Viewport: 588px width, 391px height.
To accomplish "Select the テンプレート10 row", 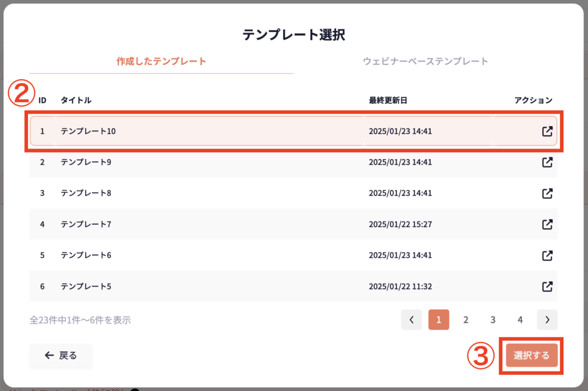I will (230, 131).
